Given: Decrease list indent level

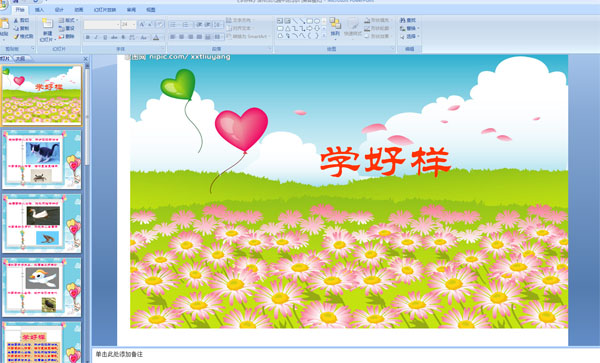Looking at the screenshot, I should pyautogui.click(x=199, y=24).
